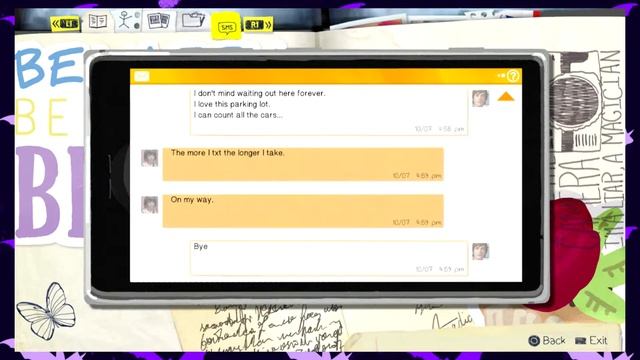Viewport: 640px width, 360px height.
Task: Open the photos tab icon
Action: click(x=158, y=20)
